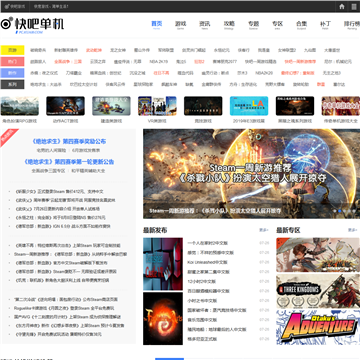360x360 pixels.
Task: Open the 资讯 navigation tab
Action: tap(205, 24)
